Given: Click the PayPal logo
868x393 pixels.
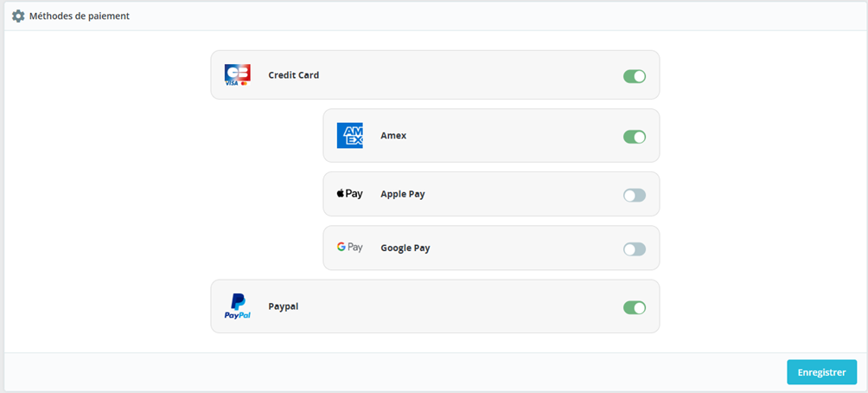Looking at the screenshot, I should coord(237,306).
